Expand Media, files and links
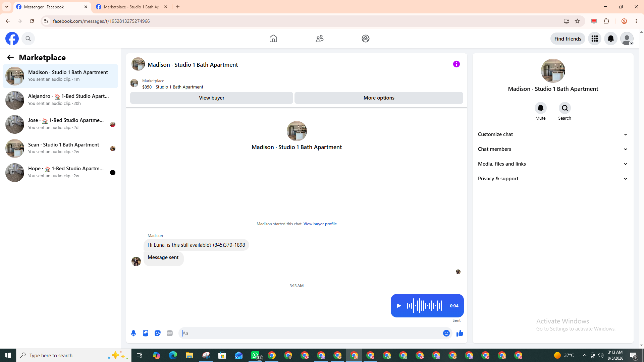The height and width of the screenshot is (362, 644). pos(553,164)
